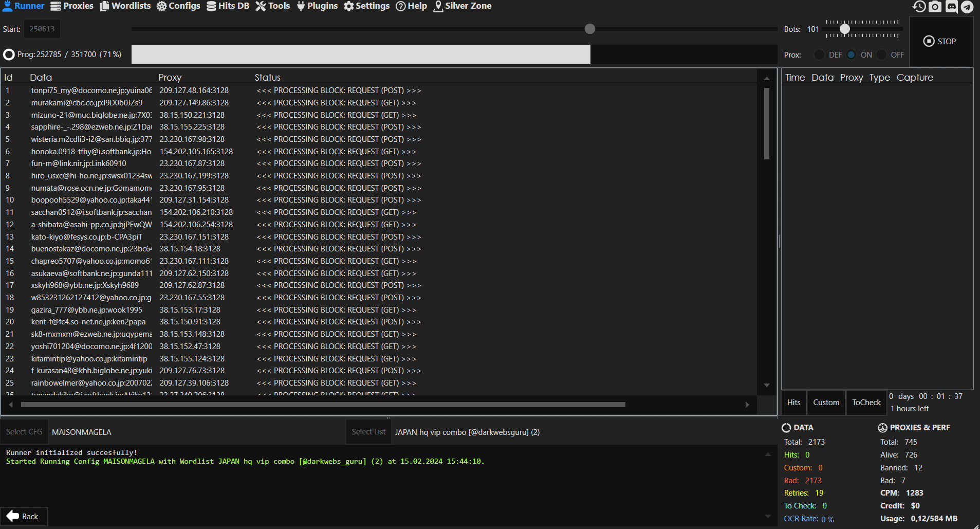This screenshot has height=529, width=980.
Task: Click the Select CFG button
Action: pos(24,432)
